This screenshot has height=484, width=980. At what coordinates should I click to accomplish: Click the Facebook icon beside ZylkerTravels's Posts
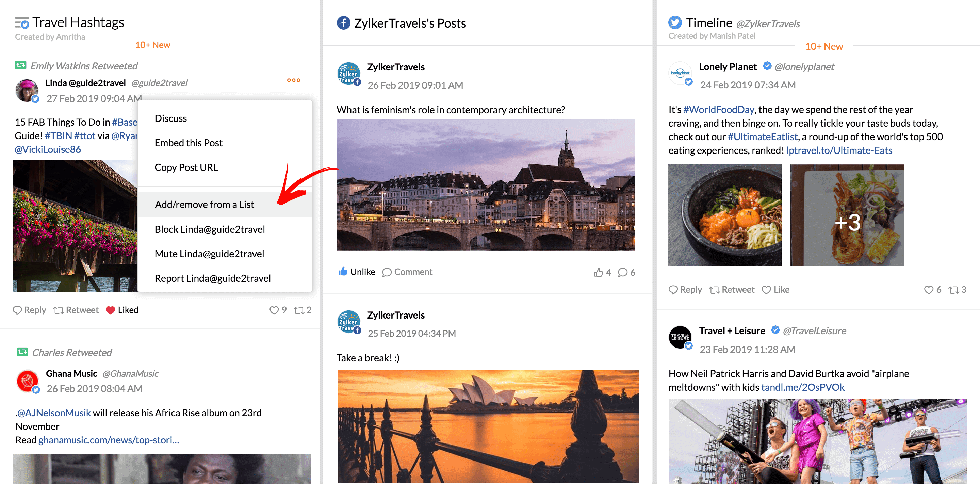343,23
